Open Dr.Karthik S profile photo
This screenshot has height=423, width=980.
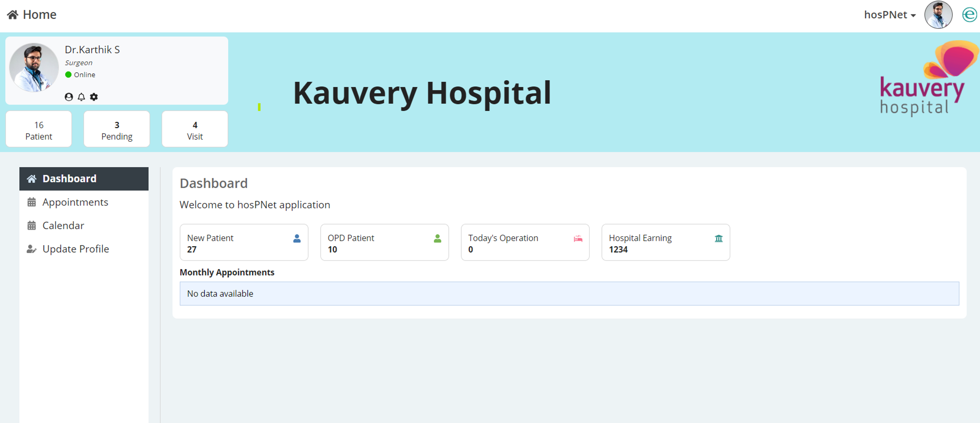point(34,67)
